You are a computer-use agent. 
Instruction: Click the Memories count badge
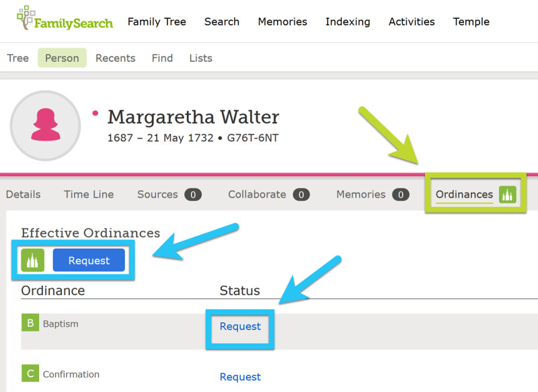pos(401,195)
